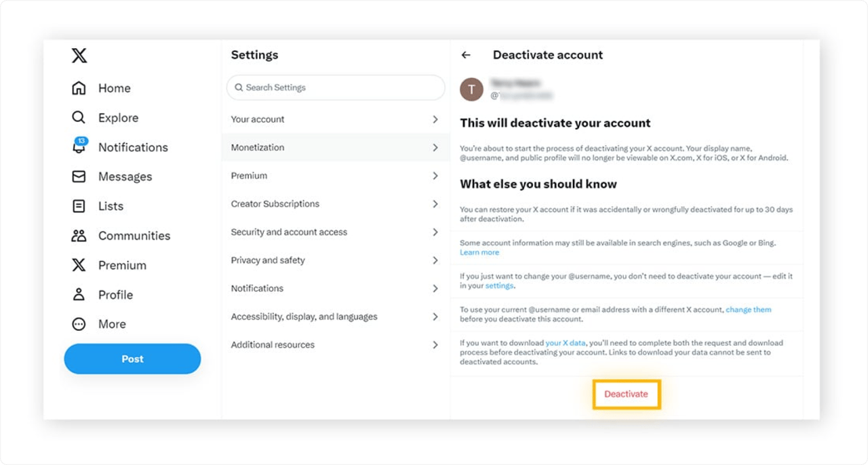
Task: Select Accessibility, display, and languages item
Action: click(x=304, y=317)
